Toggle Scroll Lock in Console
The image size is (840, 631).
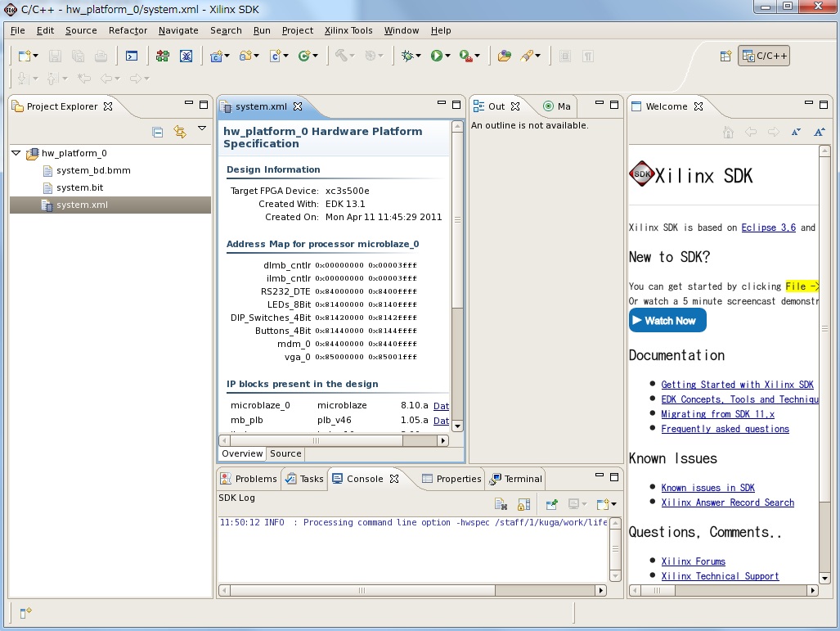(524, 504)
